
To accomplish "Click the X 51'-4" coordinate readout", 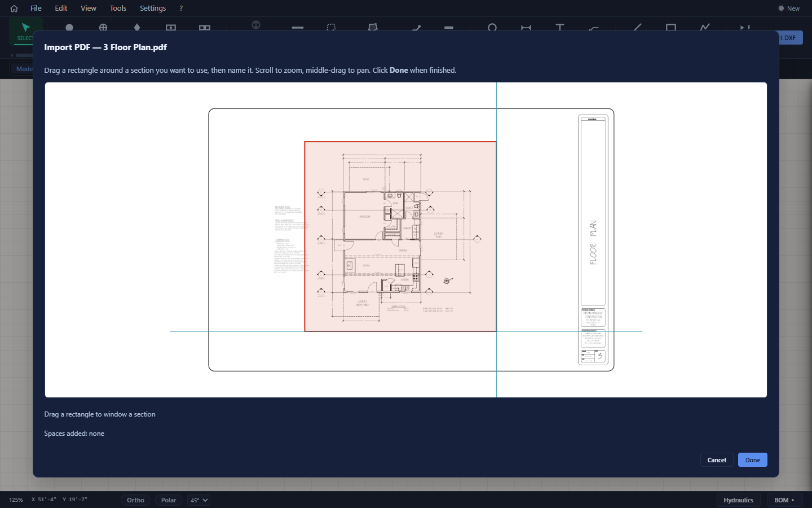I will [x=44, y=500].
